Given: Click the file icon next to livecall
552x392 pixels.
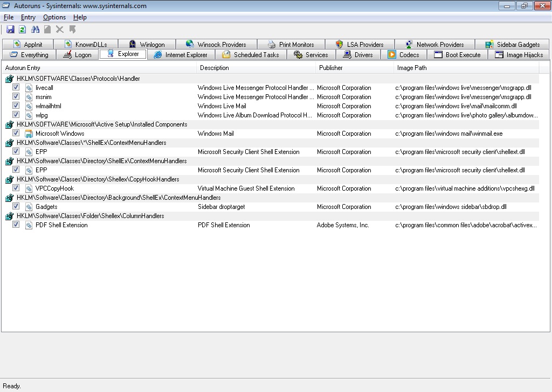Looking at the screenshot, I should point(29,88).
